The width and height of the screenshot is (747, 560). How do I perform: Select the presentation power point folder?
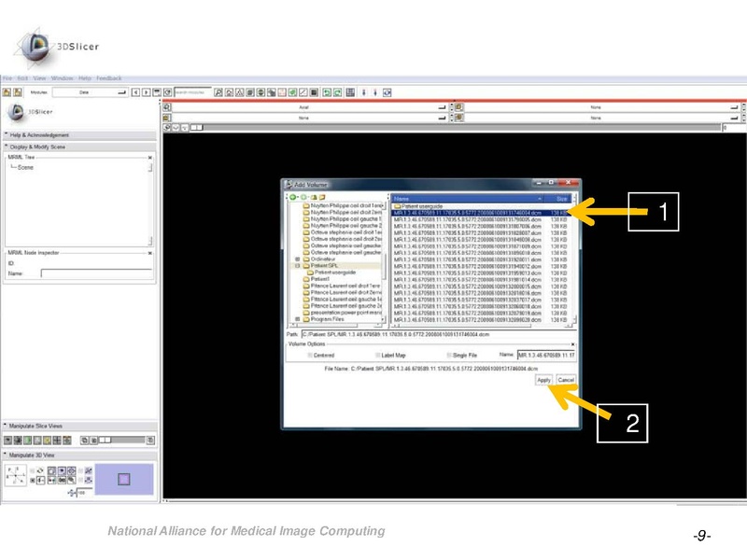(x=342, y=313)
